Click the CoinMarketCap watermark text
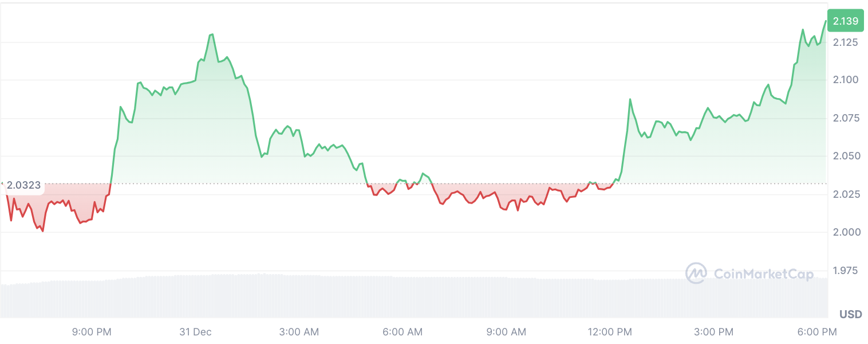Image resolution: width=868 pixels, height=344 pixels. click(x=763, y=274)
